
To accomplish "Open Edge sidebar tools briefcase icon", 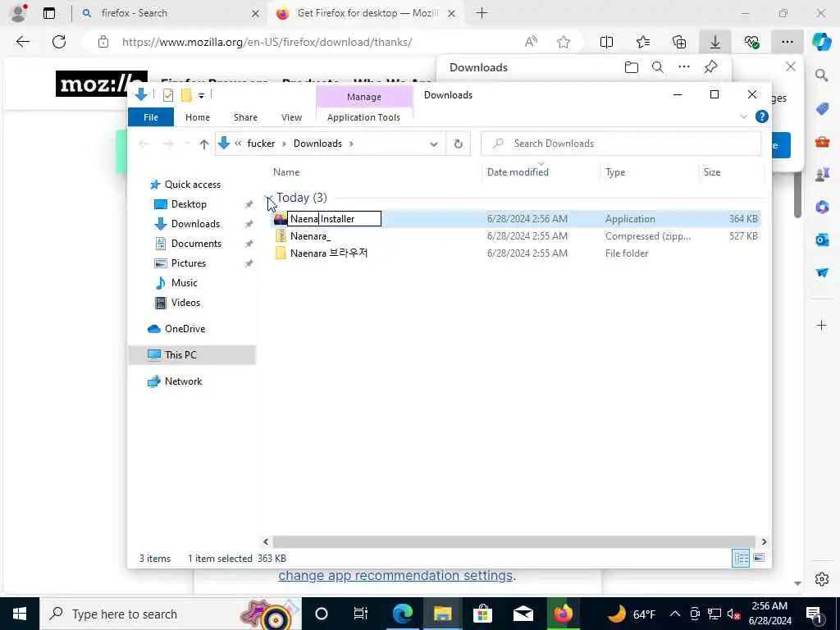I will pyautogui.click(x=822, y=141).
